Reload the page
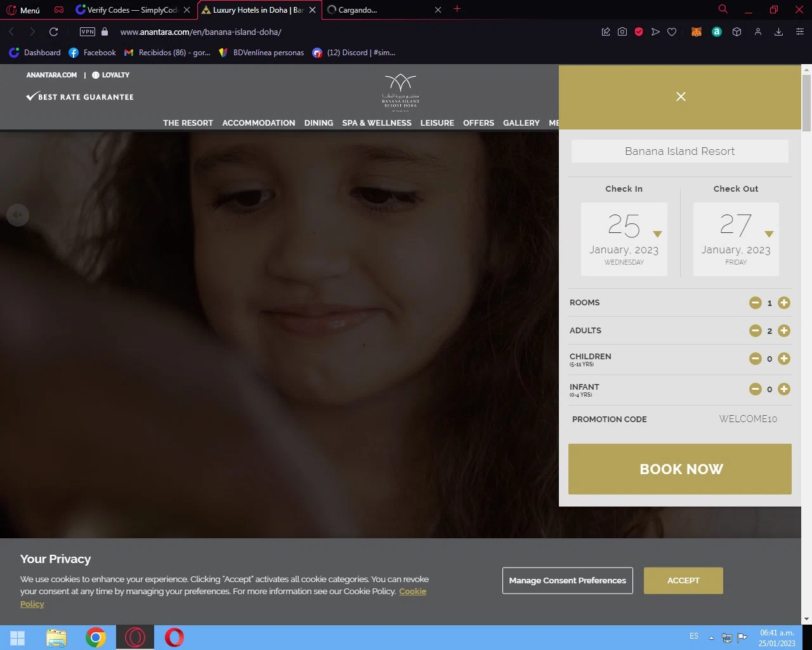The width and height of the screenshot is (812, 650). pos(54,32)
